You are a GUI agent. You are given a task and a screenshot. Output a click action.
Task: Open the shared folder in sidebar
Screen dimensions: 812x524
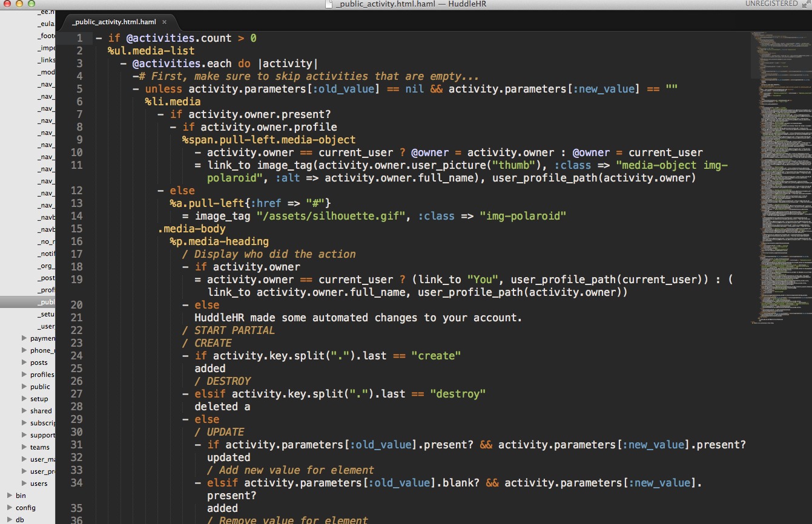[x=41, y=411]
